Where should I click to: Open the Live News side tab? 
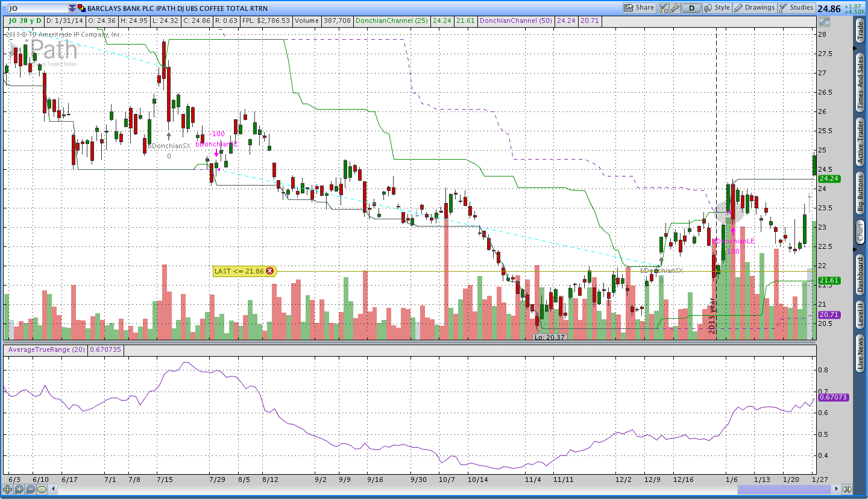click(860, 354)
